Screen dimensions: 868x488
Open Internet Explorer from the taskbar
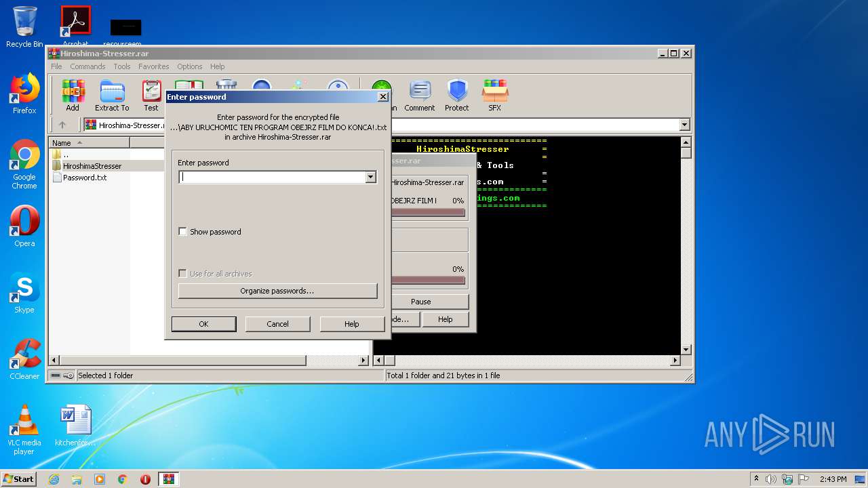(54, 479)
